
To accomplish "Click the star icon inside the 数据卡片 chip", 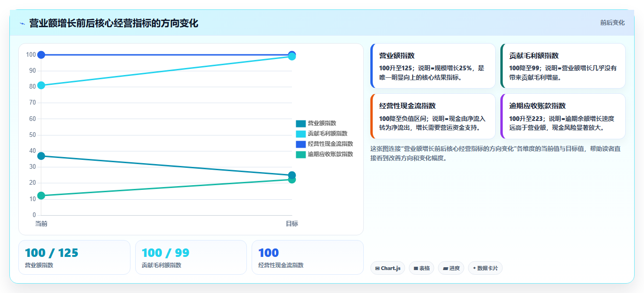I will pos(474,269).
